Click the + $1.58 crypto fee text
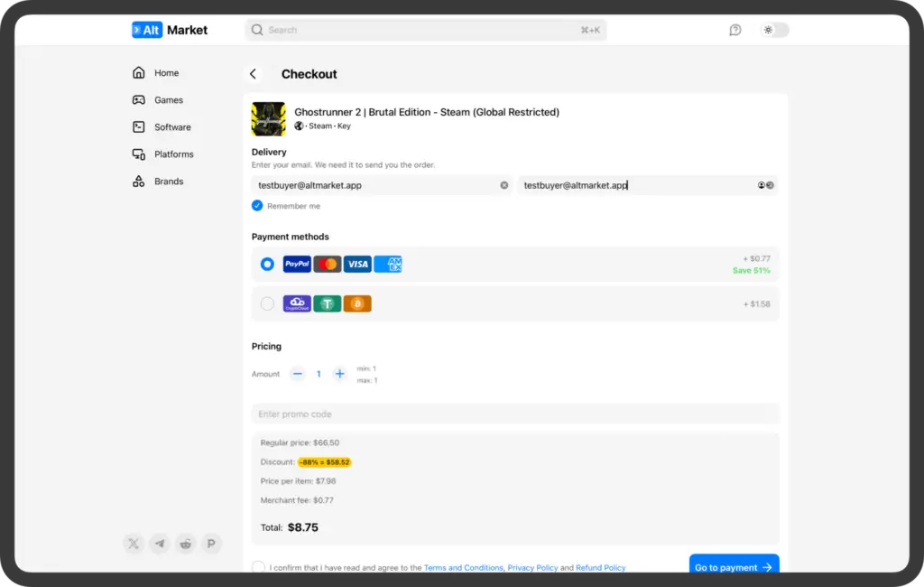This screenshot has width=924, height=587. [x=757, y=304]
